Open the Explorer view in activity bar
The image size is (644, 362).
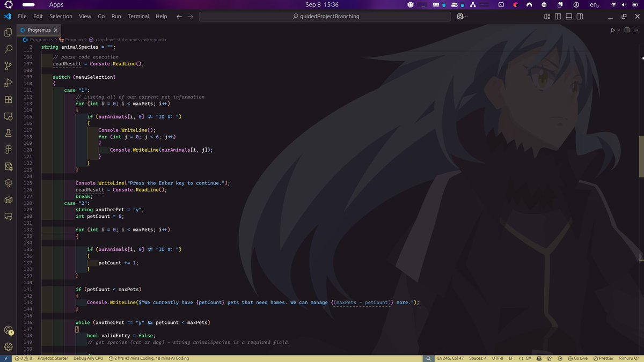click(8, 32)
